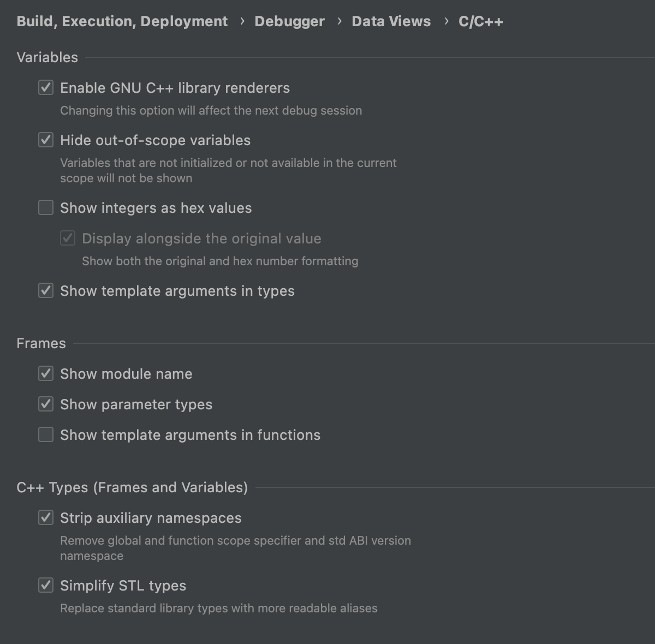Navigate to Debugger breadcrumb

point(289,21)
